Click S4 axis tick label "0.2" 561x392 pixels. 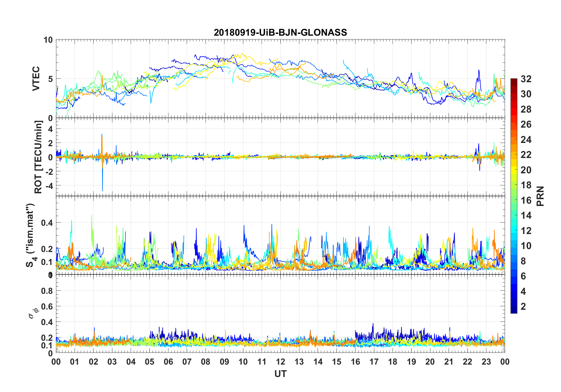(x=47, y=249)
